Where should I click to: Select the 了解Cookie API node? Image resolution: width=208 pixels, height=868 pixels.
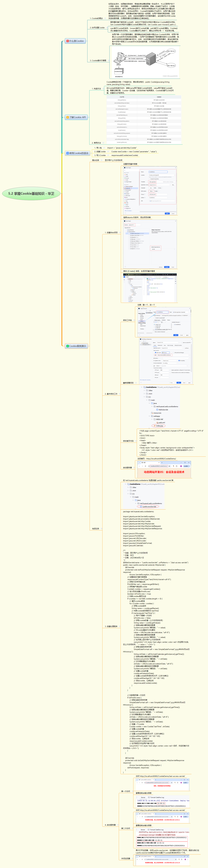coord(76,117)
